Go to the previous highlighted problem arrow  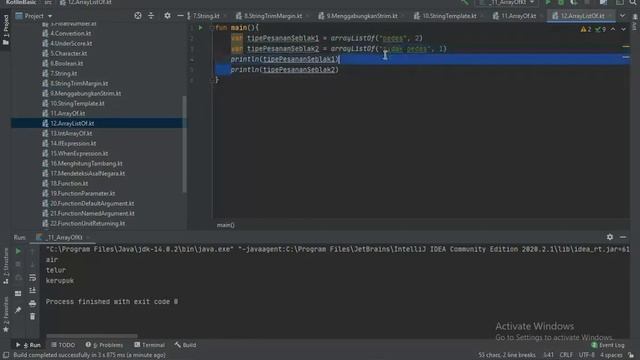[613, 29]
